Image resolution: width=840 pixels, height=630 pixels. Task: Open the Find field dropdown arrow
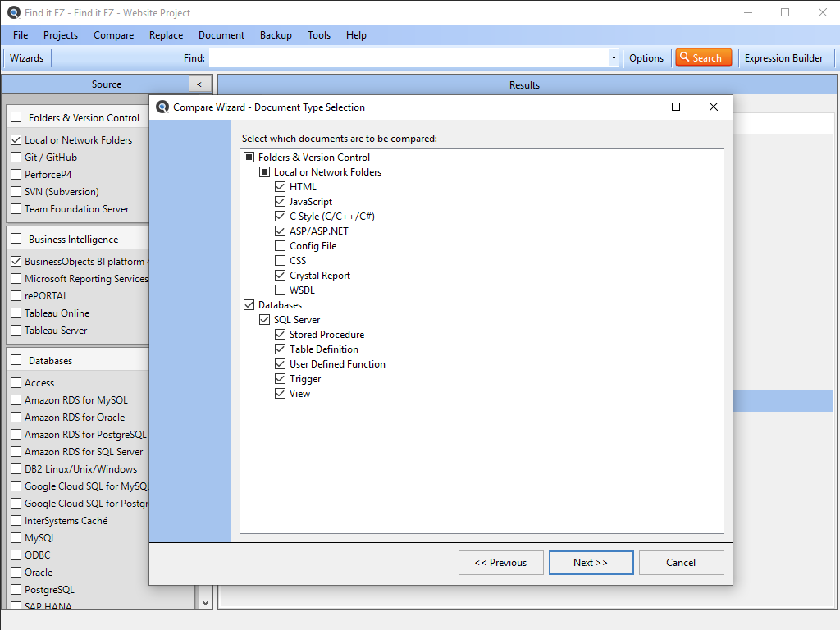coord(614,58)
